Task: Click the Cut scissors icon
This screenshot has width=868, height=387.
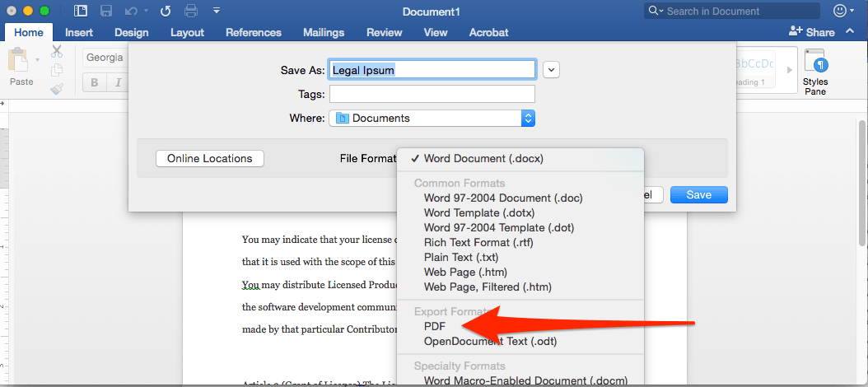Action: [x=57, y=51]
